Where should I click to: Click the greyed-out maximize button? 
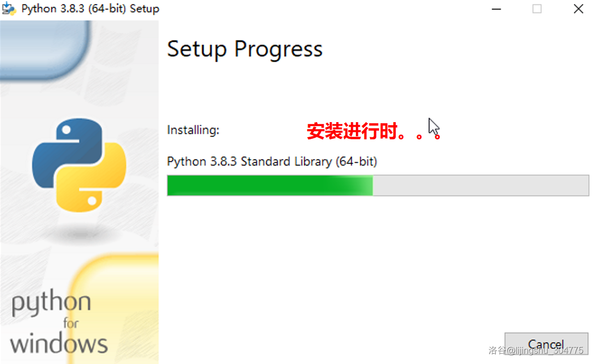[x=537, y=9]
